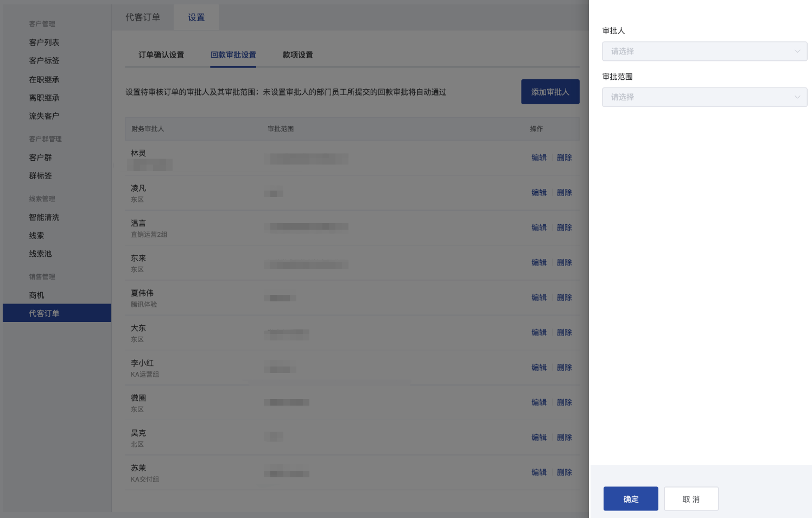
Task: Delete the approver 林灵 row
Action: [x=564, y=157]
